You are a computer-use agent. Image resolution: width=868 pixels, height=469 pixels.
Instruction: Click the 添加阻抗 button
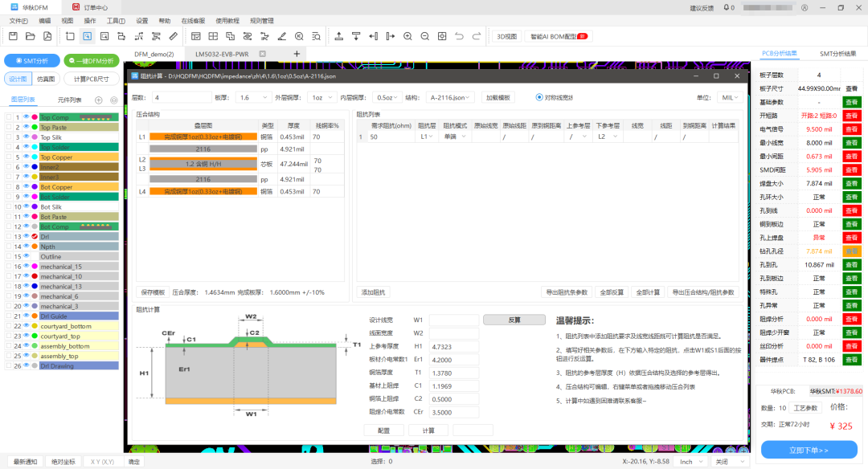(x=373, y=292)
